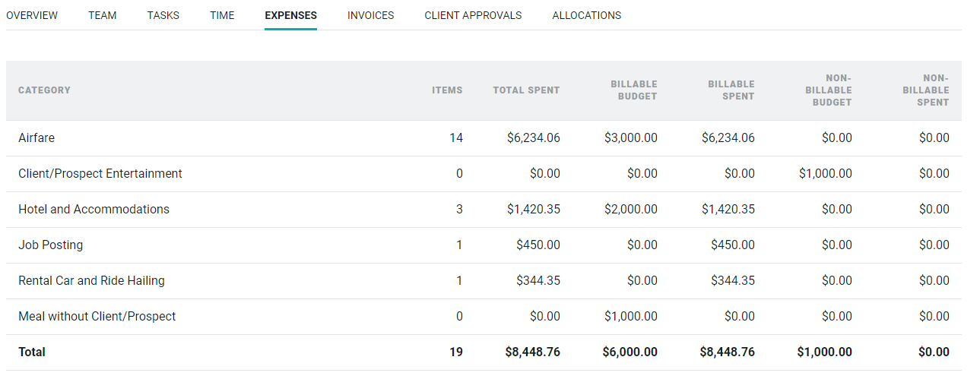Select Hotel and Accommodations row

[484, 210]
